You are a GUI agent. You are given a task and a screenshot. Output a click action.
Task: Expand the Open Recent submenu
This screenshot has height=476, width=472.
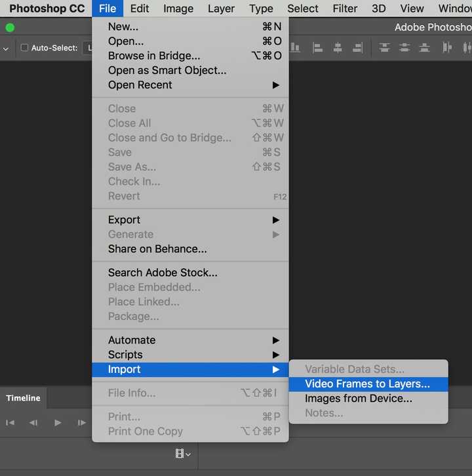190,85
